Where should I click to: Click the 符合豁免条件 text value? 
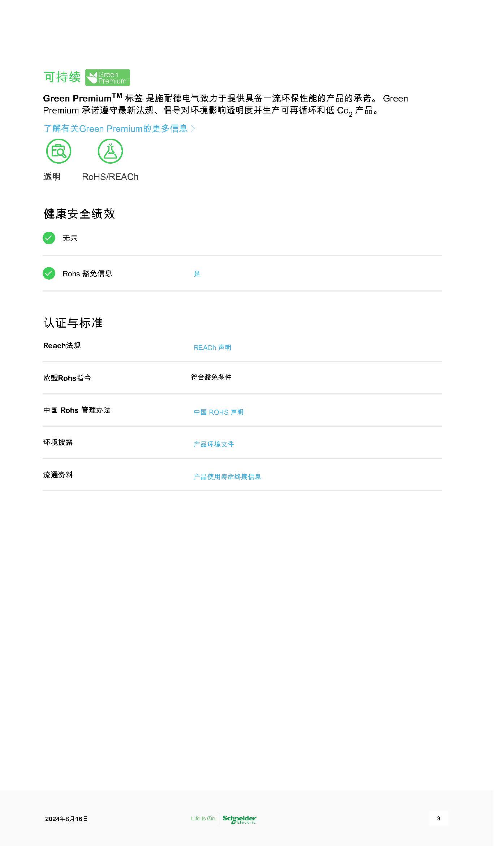tap(211, 377)
